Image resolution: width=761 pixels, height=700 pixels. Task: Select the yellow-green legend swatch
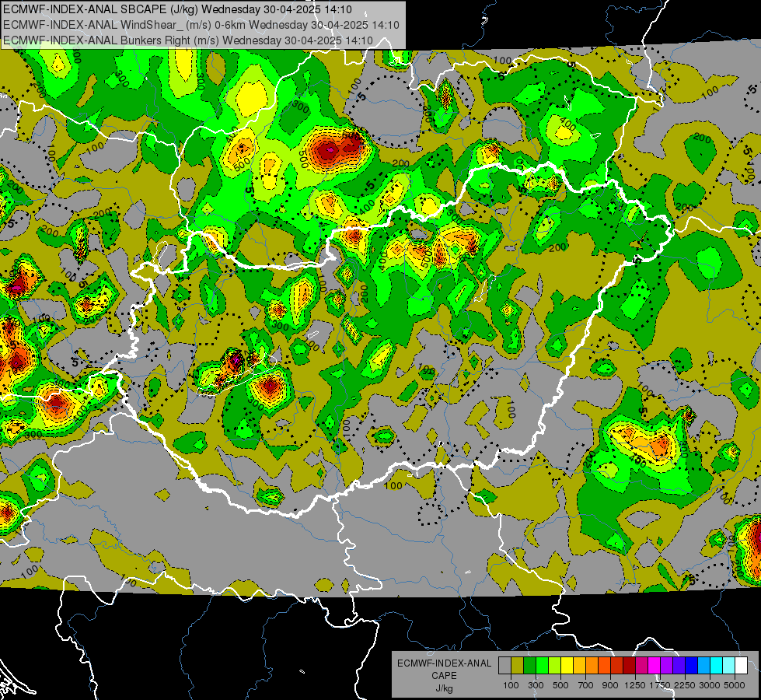(x=554, y=666)
